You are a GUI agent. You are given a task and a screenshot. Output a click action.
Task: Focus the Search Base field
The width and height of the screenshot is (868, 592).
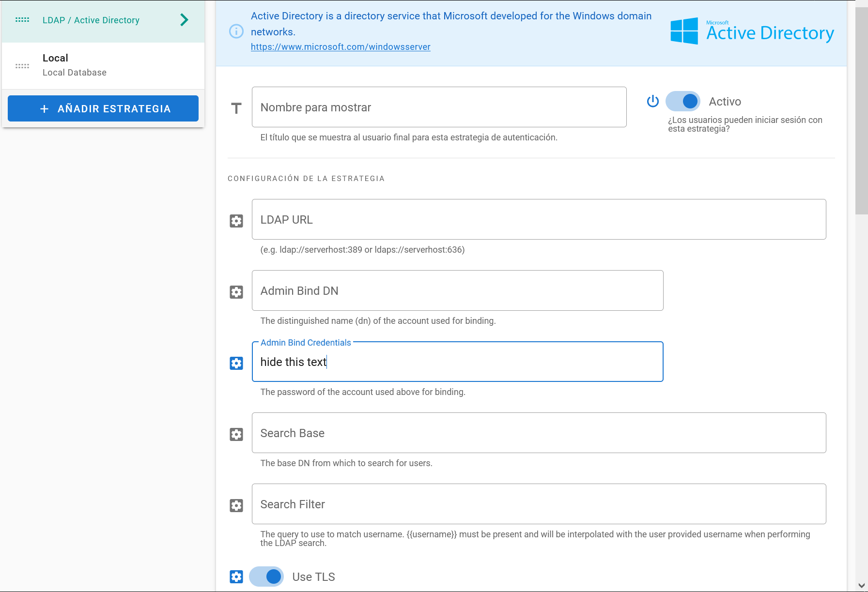click(539, 433)
